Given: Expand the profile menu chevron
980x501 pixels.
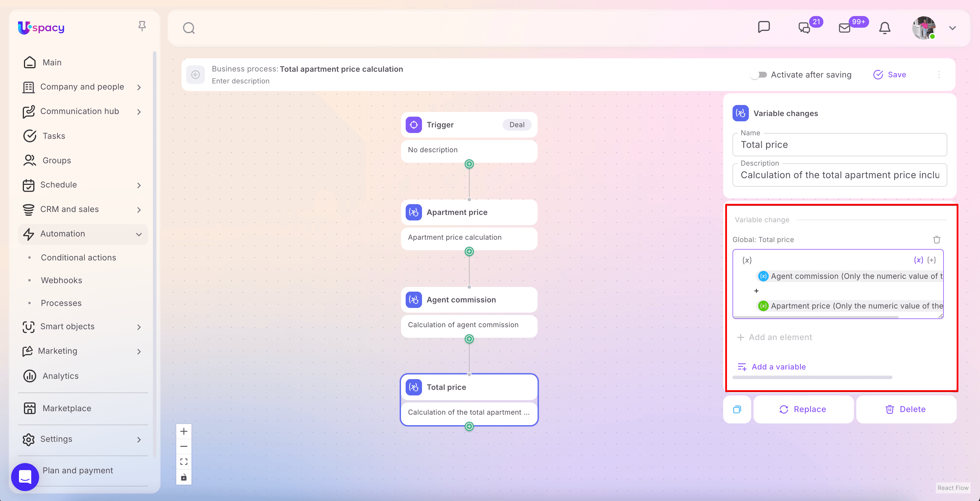Looking at the screenshot, I should (x=953, y=28).
